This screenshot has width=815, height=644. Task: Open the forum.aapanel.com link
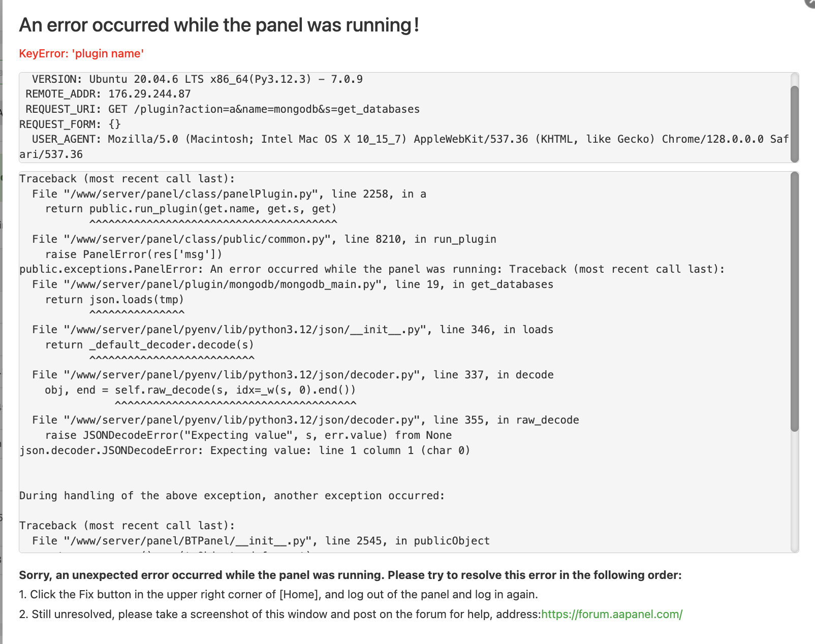611,614
